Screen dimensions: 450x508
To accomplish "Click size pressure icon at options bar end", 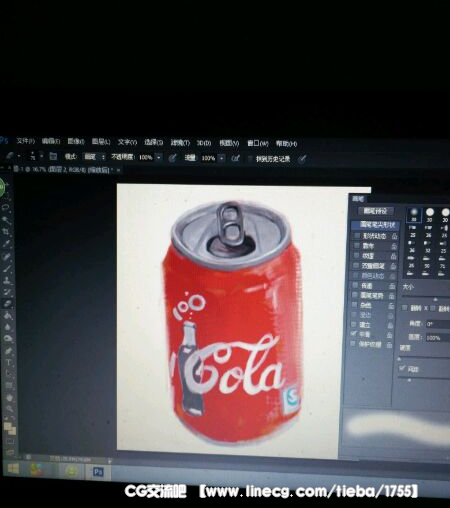I will (302, 159).
